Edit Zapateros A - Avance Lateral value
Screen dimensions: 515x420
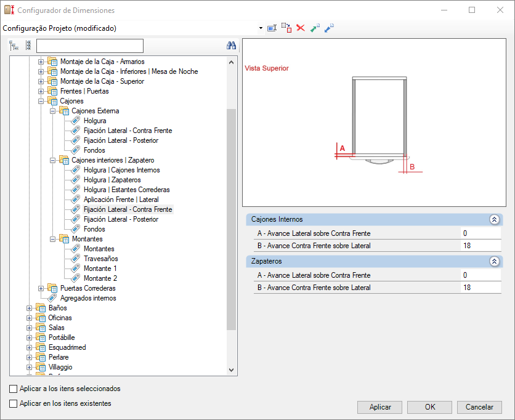tap(481, 275)
